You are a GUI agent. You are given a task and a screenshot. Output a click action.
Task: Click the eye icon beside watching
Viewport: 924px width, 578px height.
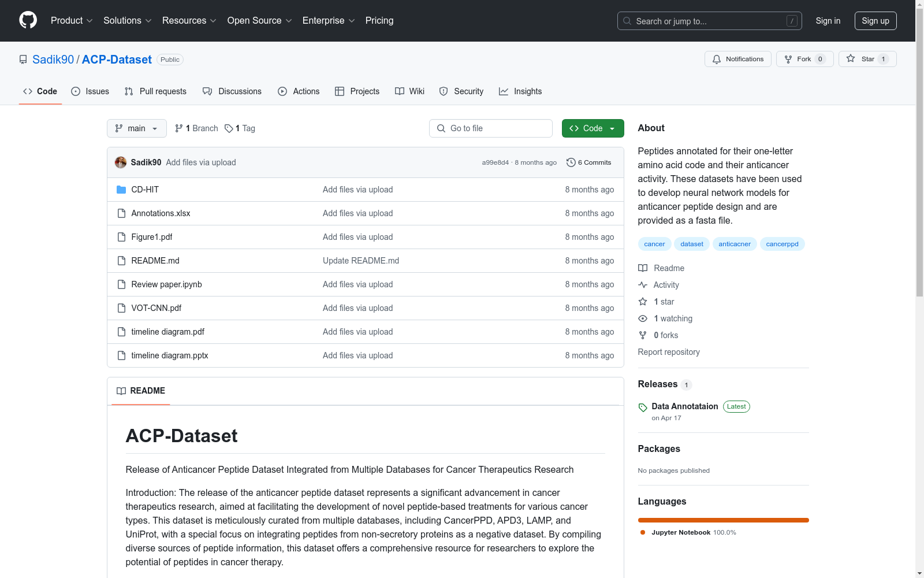pyautogui.click(x=643, y=318)
